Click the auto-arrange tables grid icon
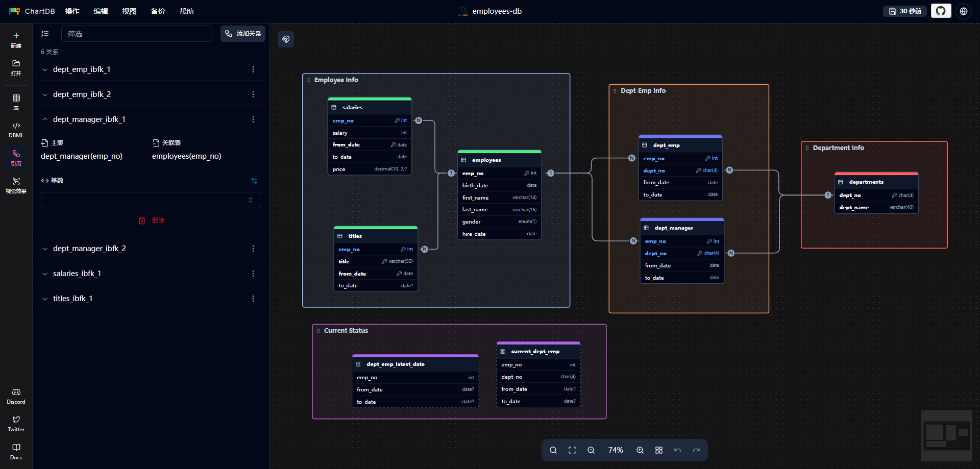The height and width of the screenshot is (469, 980). coord(659,450)
